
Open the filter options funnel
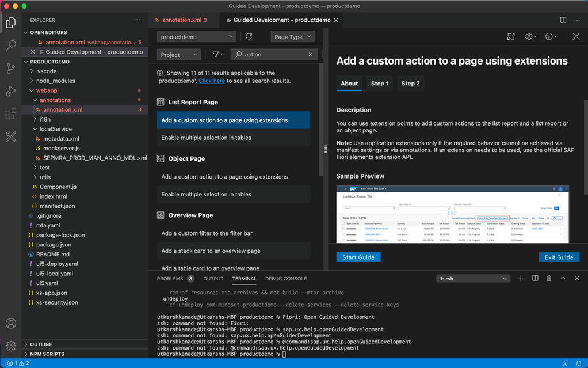tap(217, 55)
